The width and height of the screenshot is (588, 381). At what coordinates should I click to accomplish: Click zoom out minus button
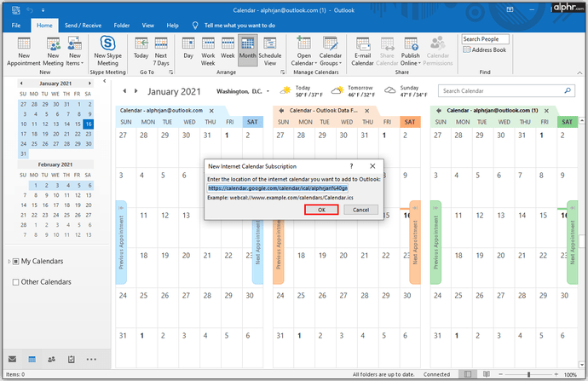[x=500, y=374]
